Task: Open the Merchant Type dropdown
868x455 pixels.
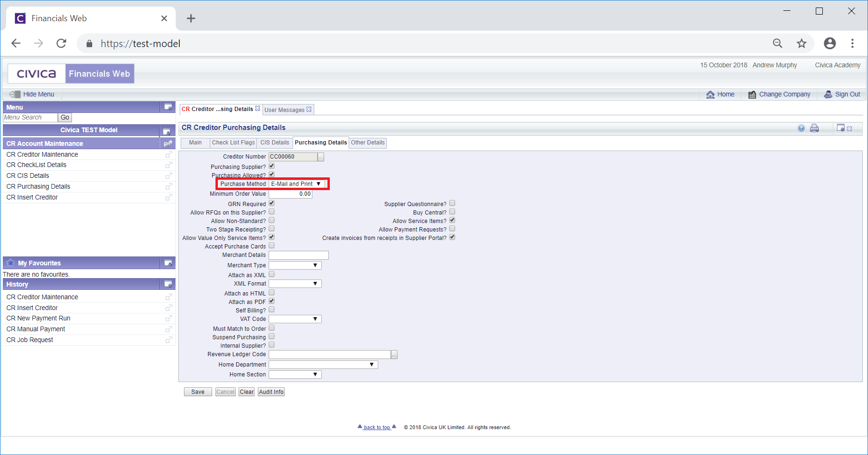Action: pos(295,265)
